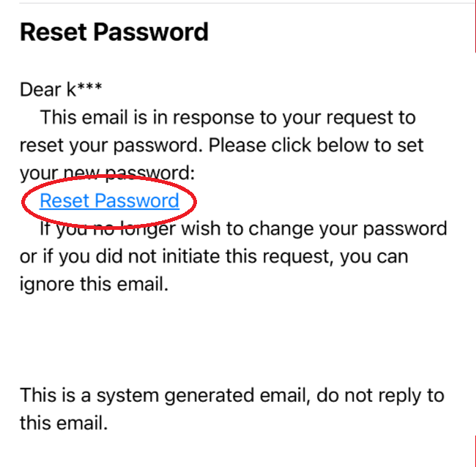Click the bold Reset Password heading

(114, 32)
